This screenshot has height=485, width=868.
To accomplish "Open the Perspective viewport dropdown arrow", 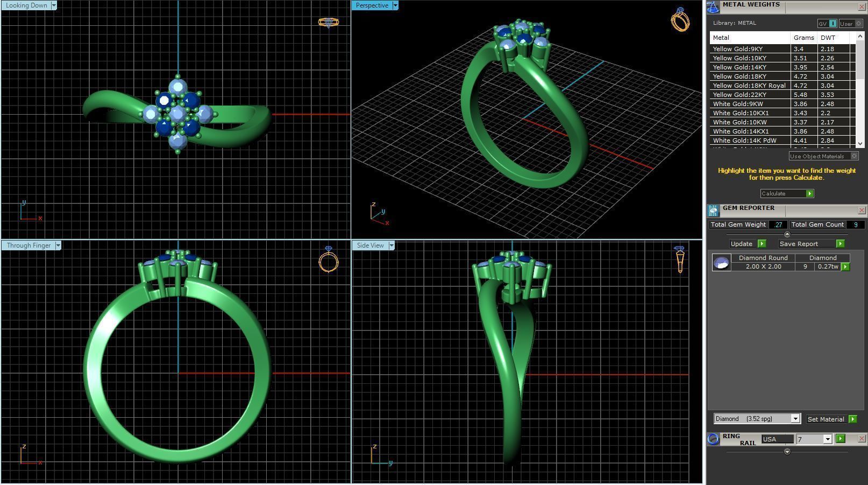I will pos(395,5).
